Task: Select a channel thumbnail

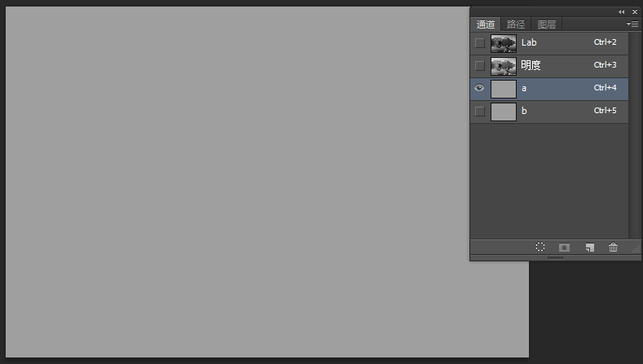Action: (x=504, y=89)
